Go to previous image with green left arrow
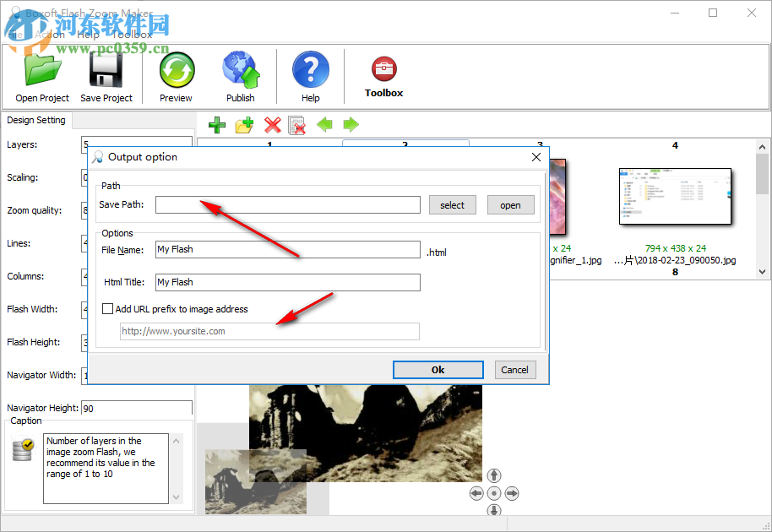 coord(325,125)
